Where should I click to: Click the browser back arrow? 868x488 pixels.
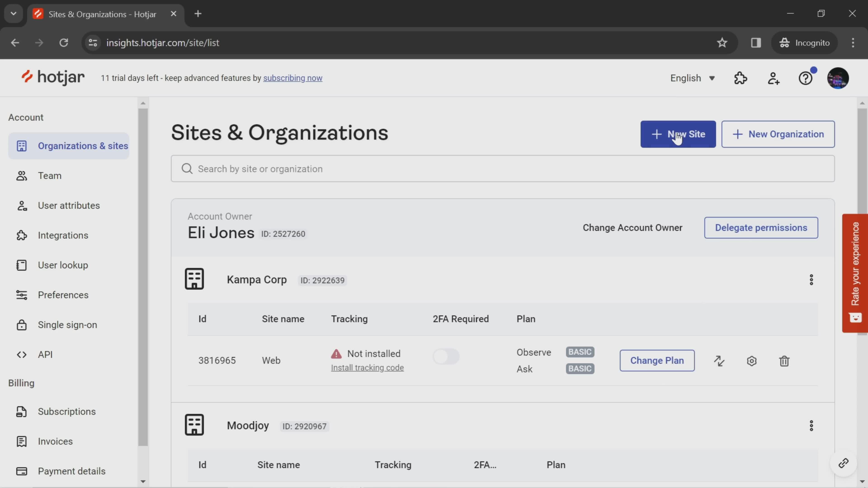click(x=15, y=43)
